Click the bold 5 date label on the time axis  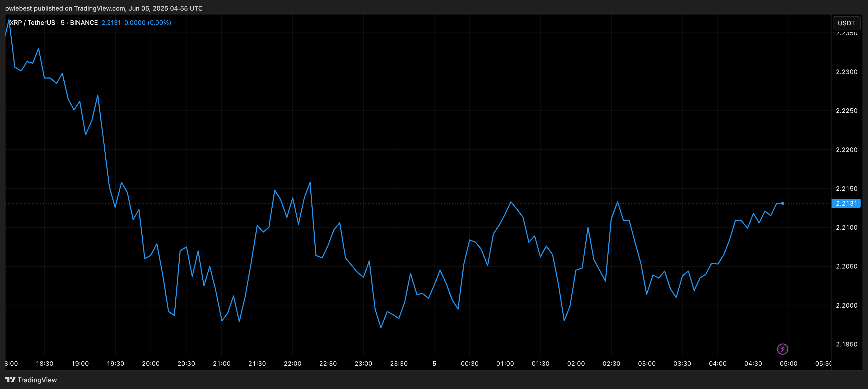[x=434, y=363]
